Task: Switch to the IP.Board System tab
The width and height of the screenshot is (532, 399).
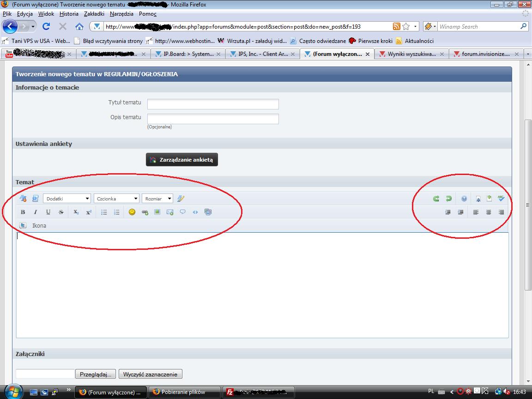Action: 188,54
